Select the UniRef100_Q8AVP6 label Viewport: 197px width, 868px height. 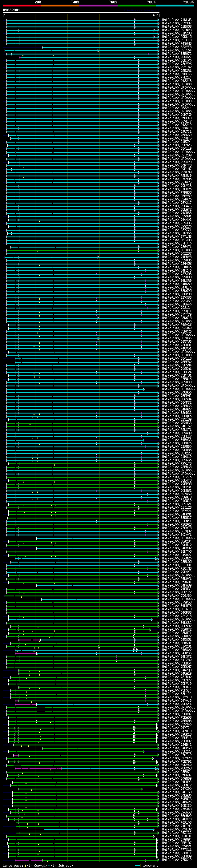(177, 64)
